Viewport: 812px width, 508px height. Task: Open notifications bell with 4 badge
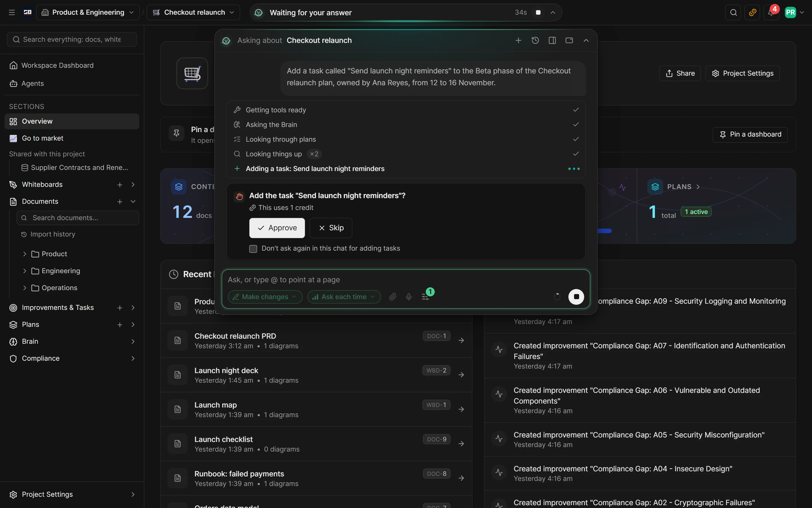point(771,12)
